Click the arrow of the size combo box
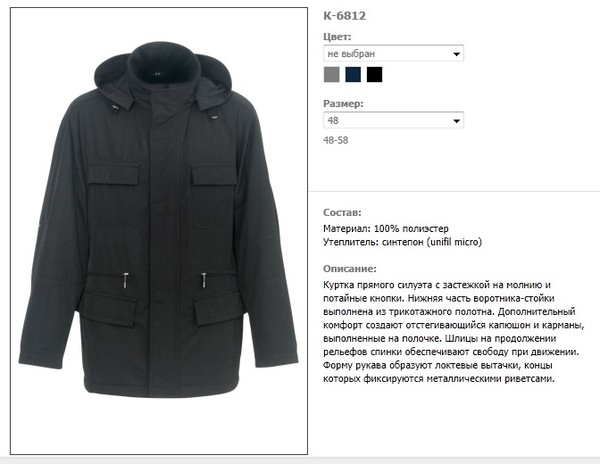 pyautogui.click(x=456, y=121)
